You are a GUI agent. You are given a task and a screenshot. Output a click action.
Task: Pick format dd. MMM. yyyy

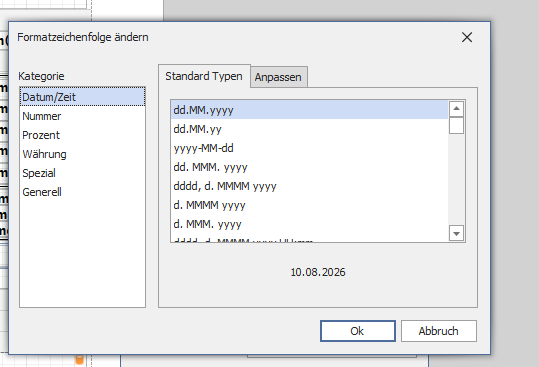[x=309, y=167]
